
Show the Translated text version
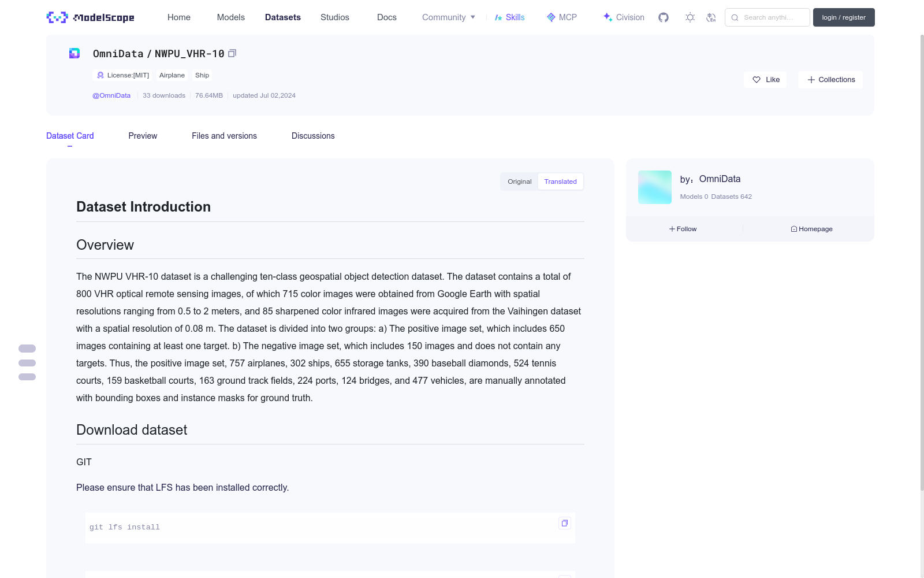pos(560,181)
